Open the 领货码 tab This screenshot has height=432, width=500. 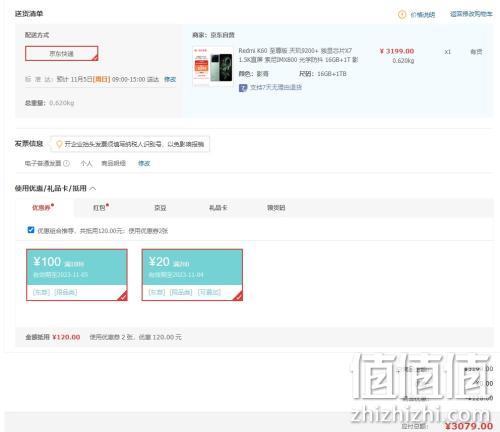[x=276, y=208]
